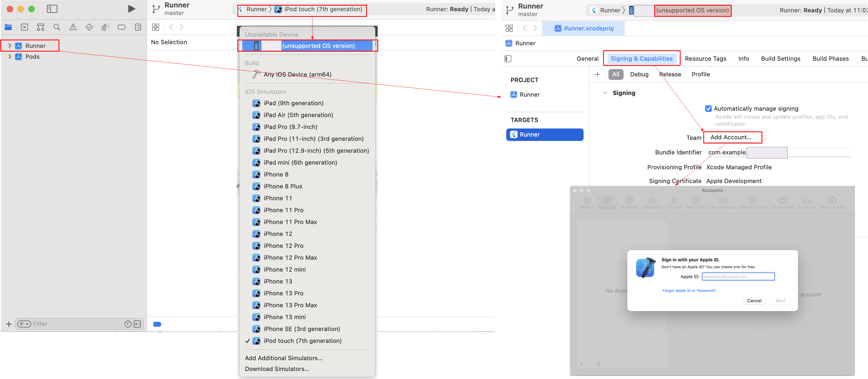Open the Source Control navigator icon
The image size is (868, 379).
tap(24, 27)
